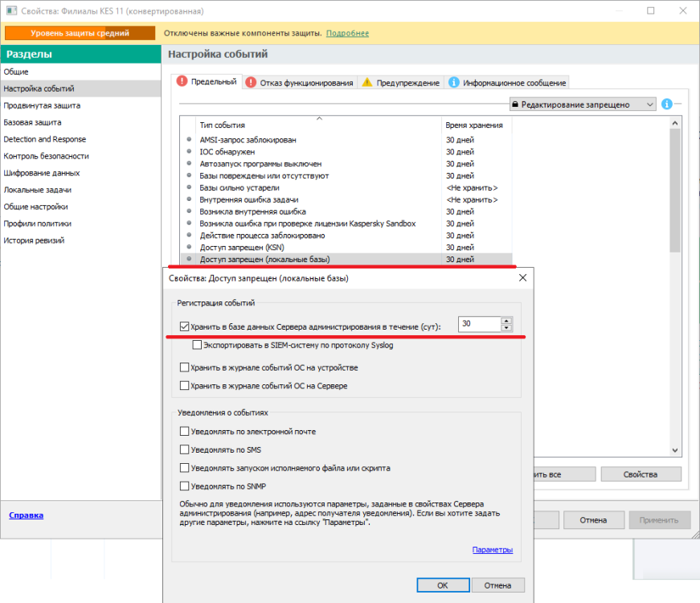This screenshot has height=603, width=700.
Task: Maximize the policy properties window
Action: (651, 10)
